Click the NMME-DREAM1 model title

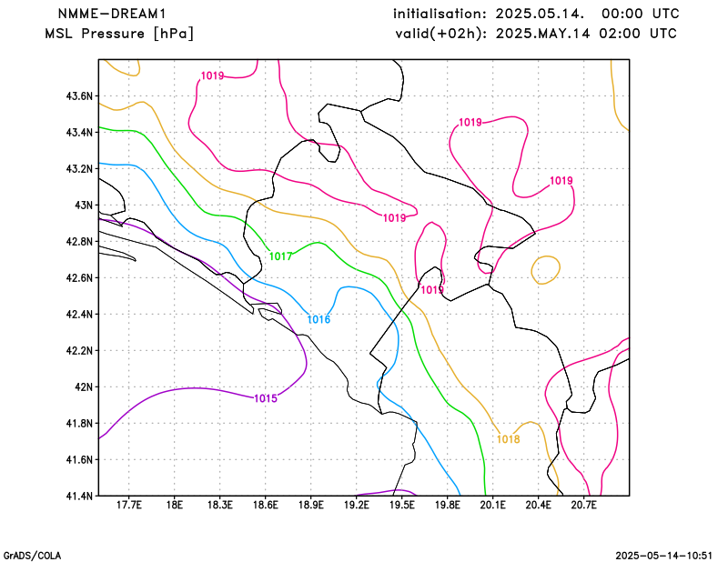[112, 14]
